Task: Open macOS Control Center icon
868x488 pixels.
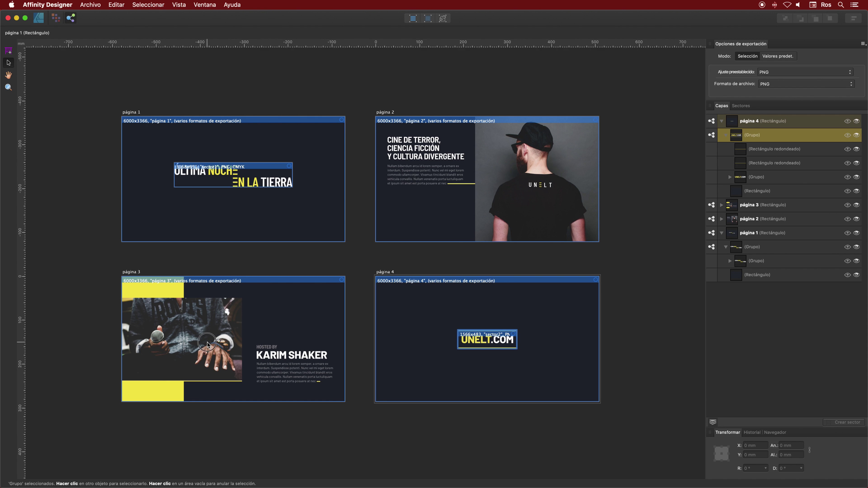Action: point(854,5)
